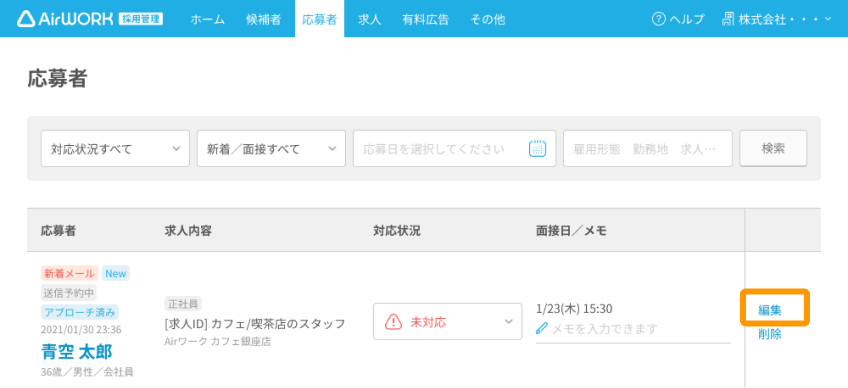
Task: Open the 未対応 status dropdown
Action: [447, 321]
